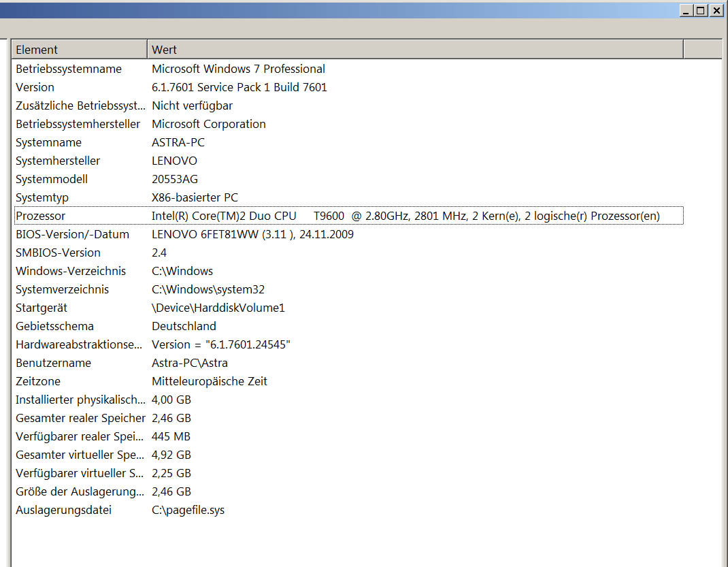Select the 2,46 GB value for Gesamter realer Speicher
The height and width of the screenshot is (567, 728).
(x=171, y=419)
